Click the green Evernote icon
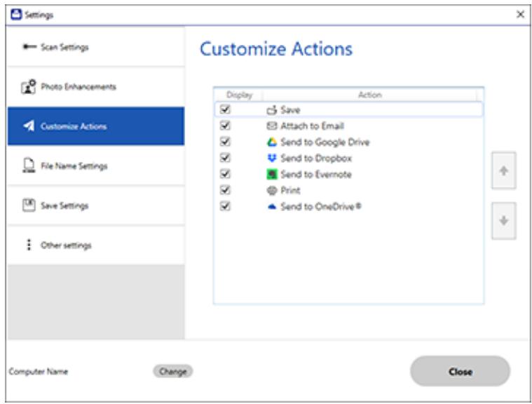This screenshot has height=404, width=532. point(272,174)
